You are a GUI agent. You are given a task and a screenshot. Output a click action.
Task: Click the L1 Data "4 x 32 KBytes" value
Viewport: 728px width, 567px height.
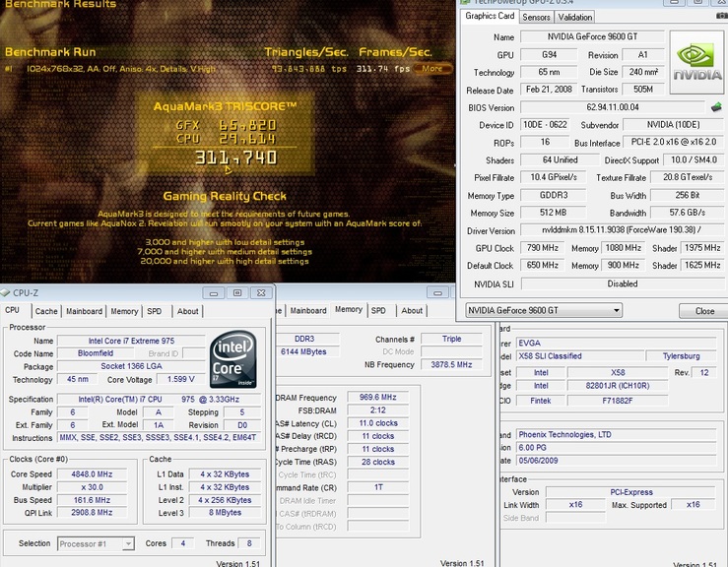pyautogui.click(x=225, y=474)
